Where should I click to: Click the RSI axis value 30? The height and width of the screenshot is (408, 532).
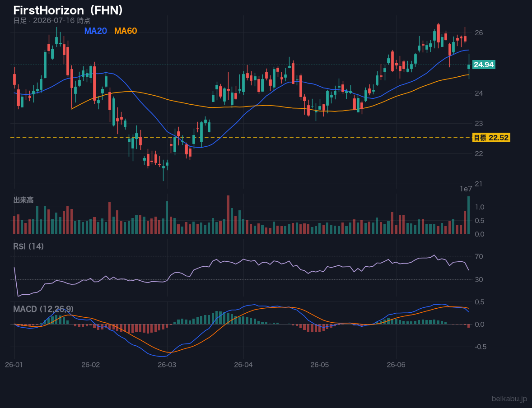click(x=479, y=279)
